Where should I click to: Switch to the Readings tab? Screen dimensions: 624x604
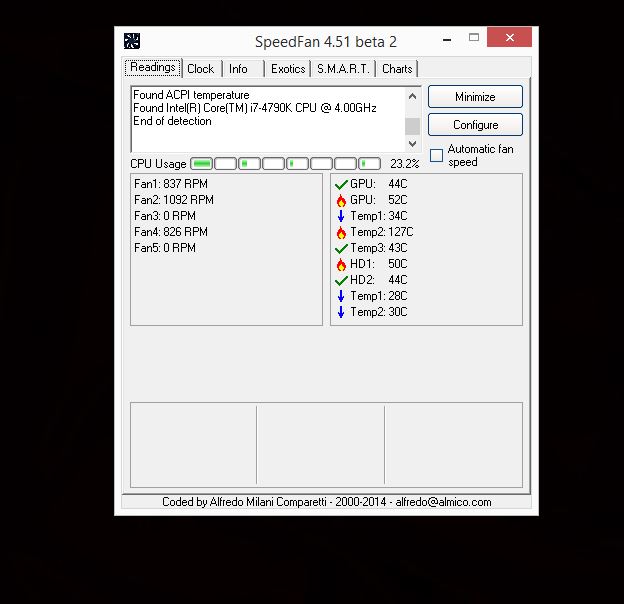pyautogui.click(x=153, y=67)
